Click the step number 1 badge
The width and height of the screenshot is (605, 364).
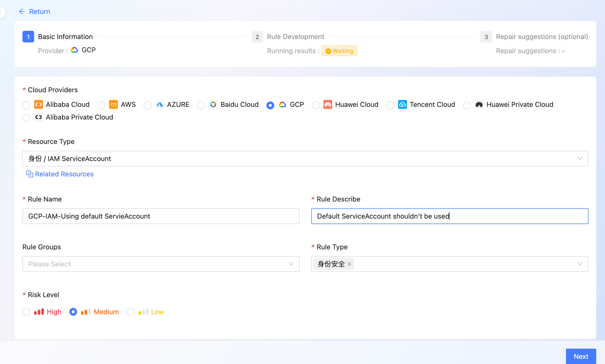(28, 37)
